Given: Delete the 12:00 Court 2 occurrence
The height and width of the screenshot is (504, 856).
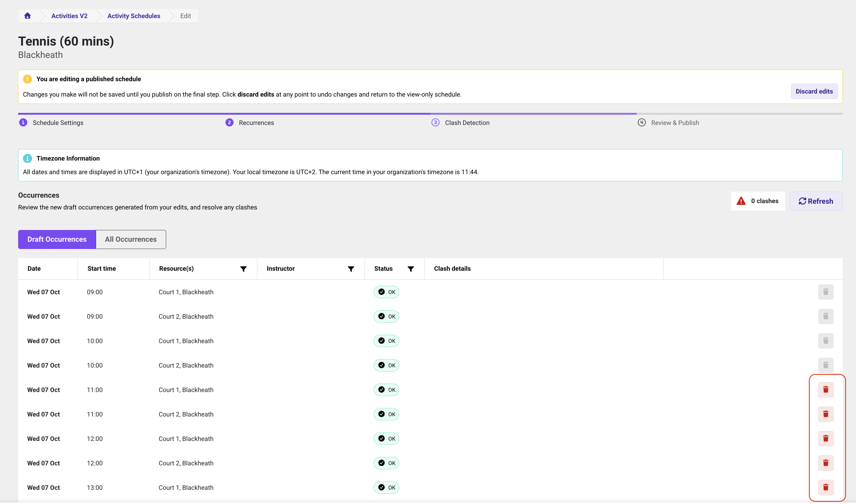Looking at the screenshot, I should click(825, 463).
